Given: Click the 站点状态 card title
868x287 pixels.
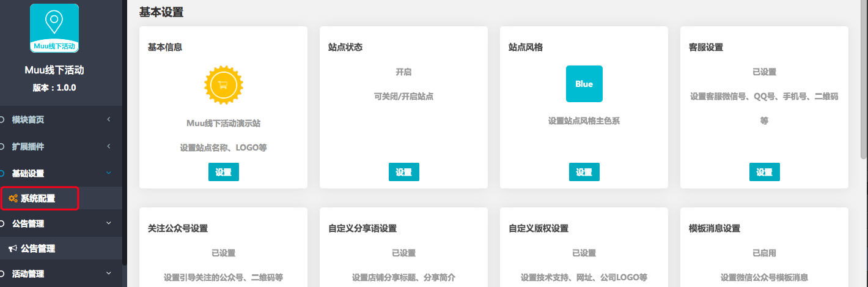Looking at the screenshot, I should coord(345,47).
